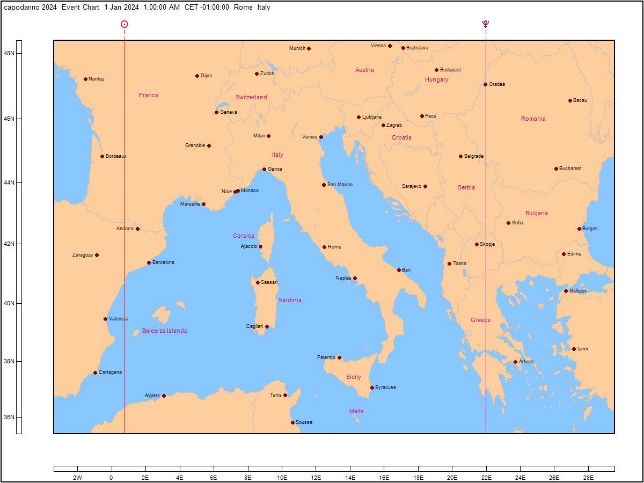Click the Sun symbol above the map
The image size is (644, 483).
pyautogui.click(x=124, y=23)
